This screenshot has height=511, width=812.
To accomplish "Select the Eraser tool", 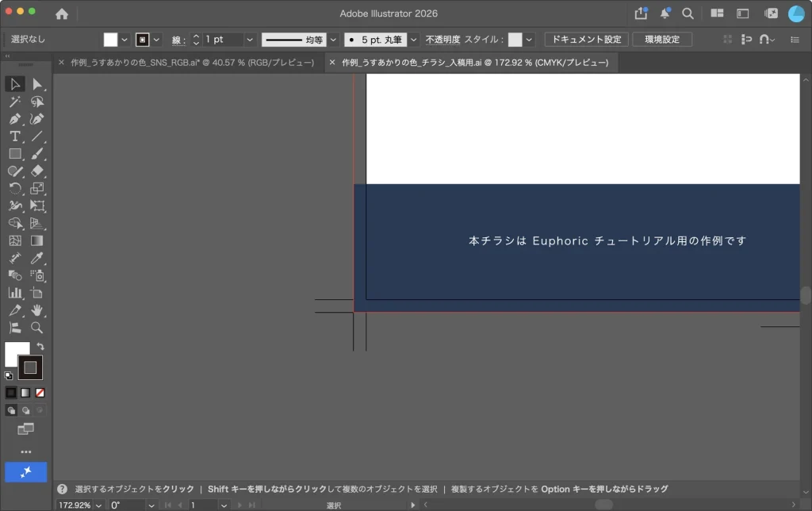I will tap(36, 171).
